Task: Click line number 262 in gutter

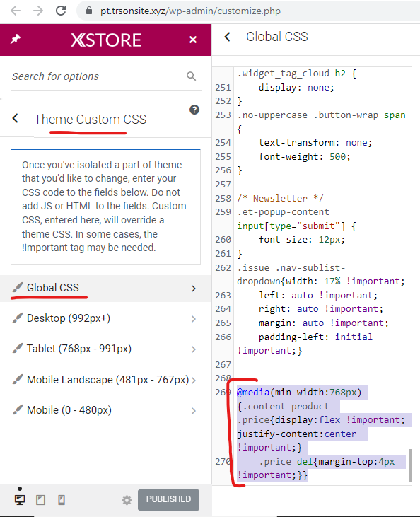Action: click(223, 268)
